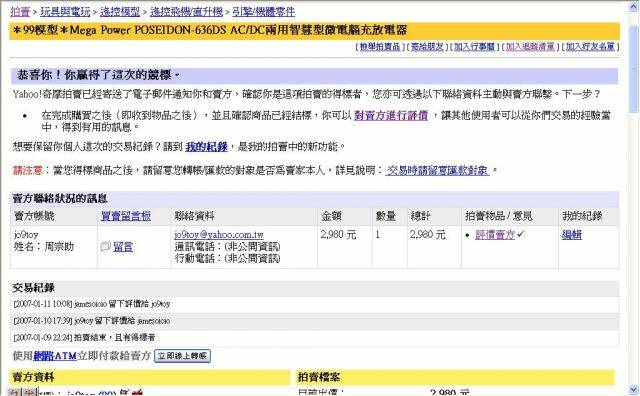Open 對賣方進行評價 link in the instructions

tap(391, 116)
